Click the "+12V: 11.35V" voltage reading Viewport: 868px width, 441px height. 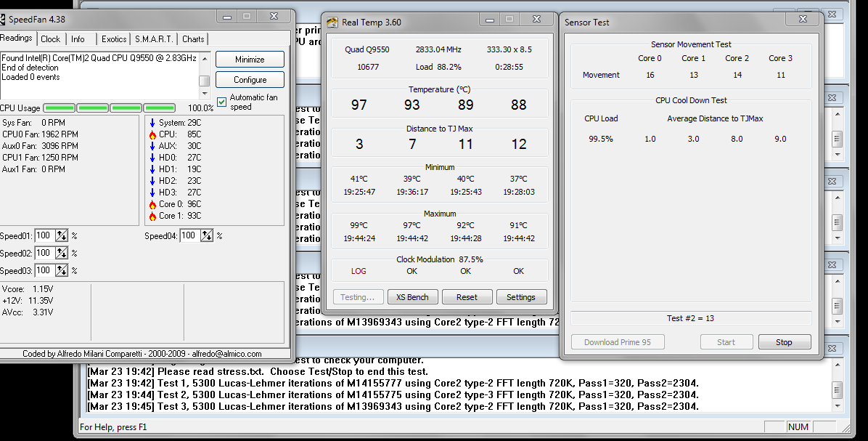click(x=28, y=300)
